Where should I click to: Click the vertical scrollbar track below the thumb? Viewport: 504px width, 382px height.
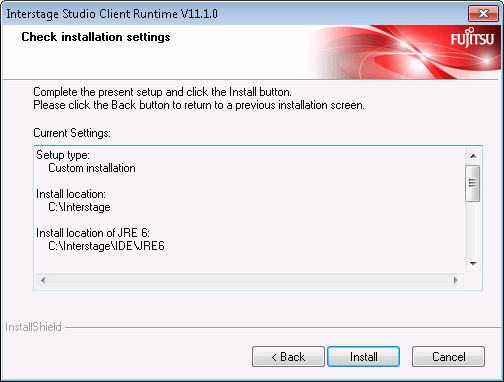[x=473, y=229]
